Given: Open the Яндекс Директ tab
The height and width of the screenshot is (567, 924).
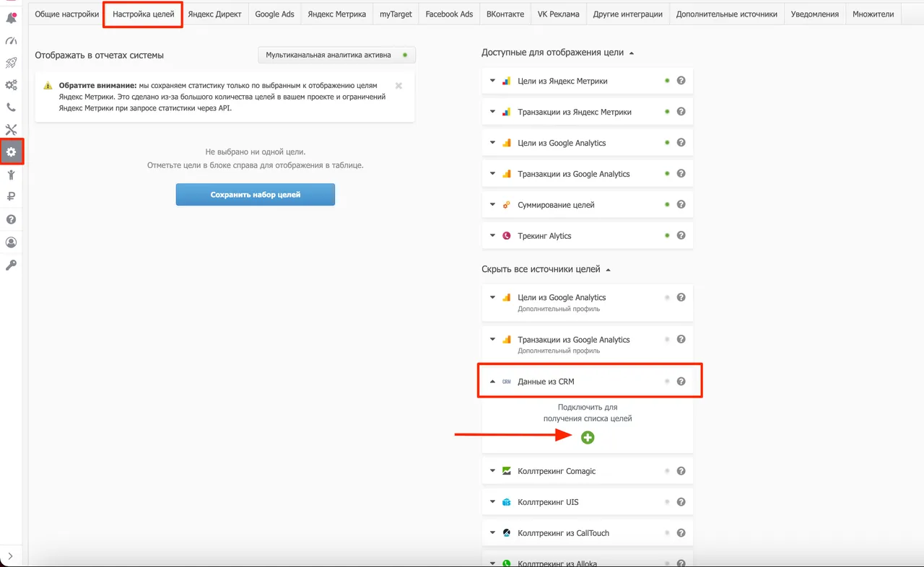Looking at the screenshot, I should 214,14.
